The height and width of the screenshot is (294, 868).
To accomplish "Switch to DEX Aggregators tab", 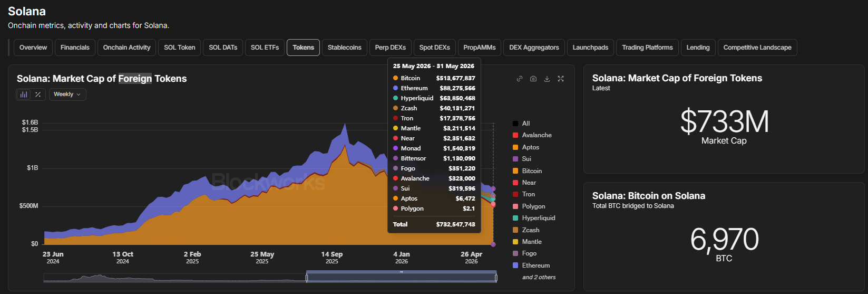I will point(534,48).
